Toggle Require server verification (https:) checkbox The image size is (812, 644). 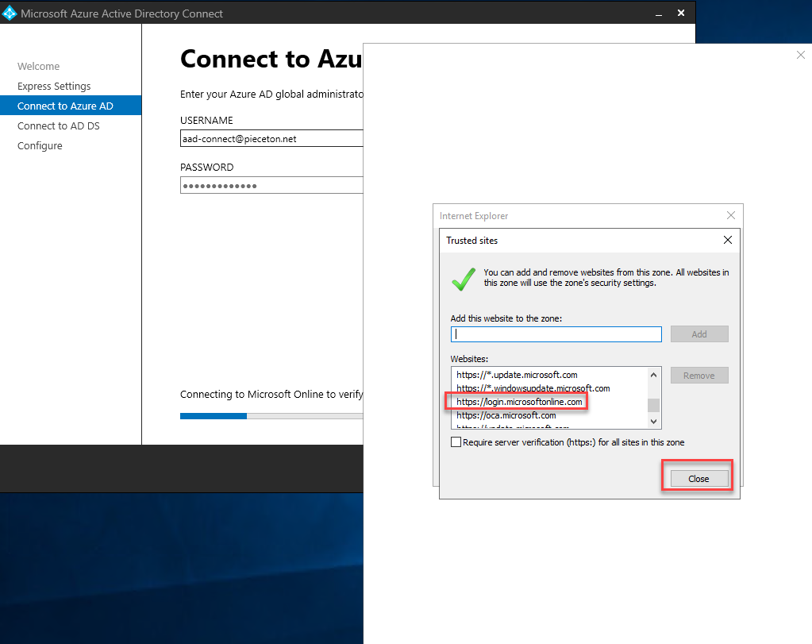[456, 442]
